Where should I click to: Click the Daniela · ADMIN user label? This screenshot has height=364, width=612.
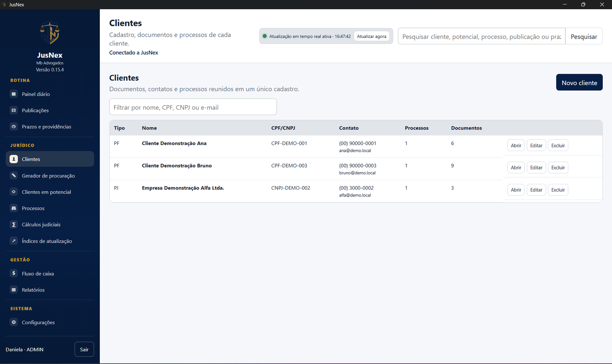24,349
